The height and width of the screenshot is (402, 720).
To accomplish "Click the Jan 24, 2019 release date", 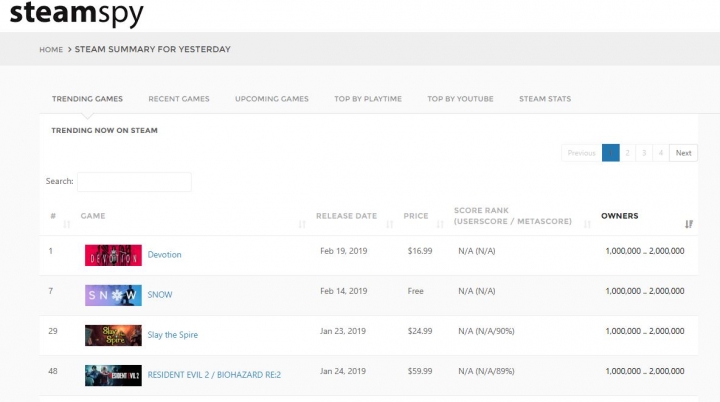I will 343,371.
